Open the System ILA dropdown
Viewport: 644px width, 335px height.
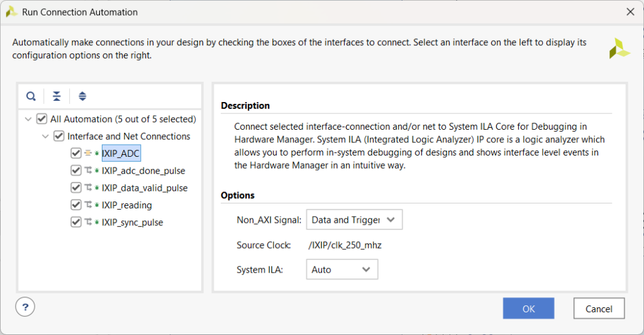pos(341,270)
